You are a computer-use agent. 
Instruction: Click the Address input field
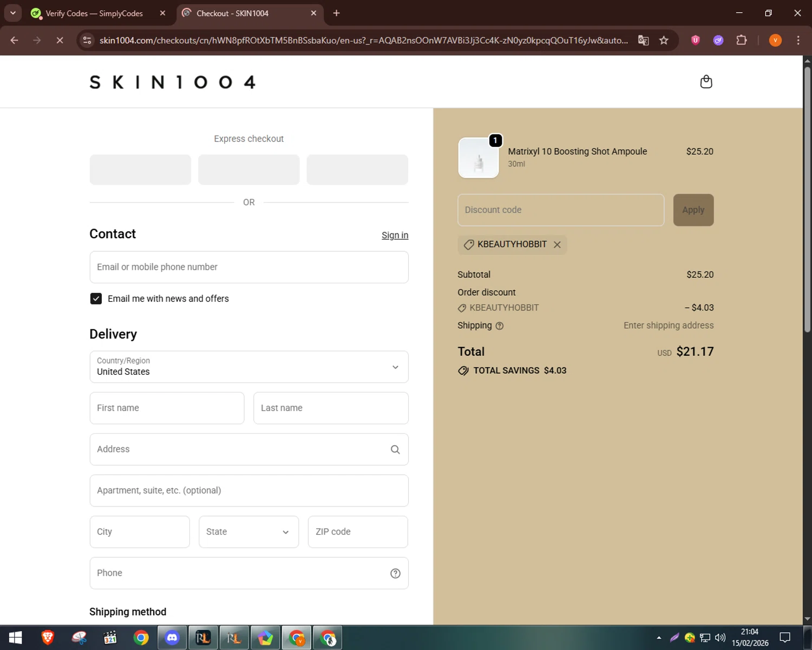(249, 450)
